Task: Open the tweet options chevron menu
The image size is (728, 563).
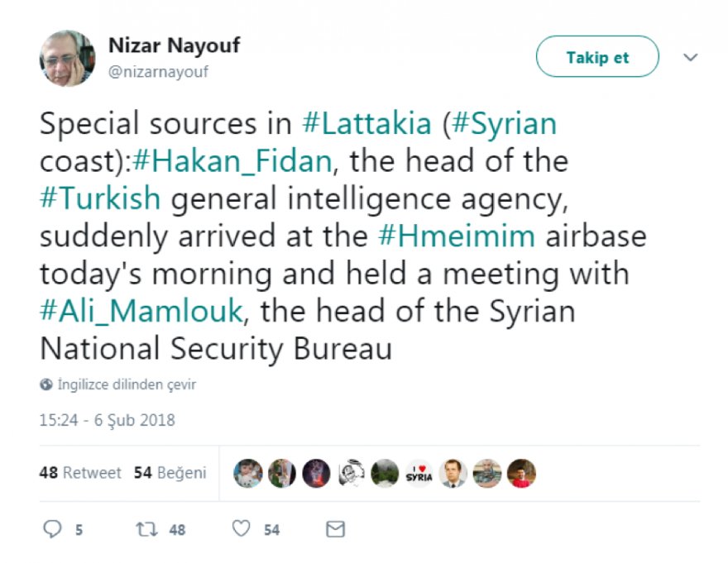Action: 691,58
